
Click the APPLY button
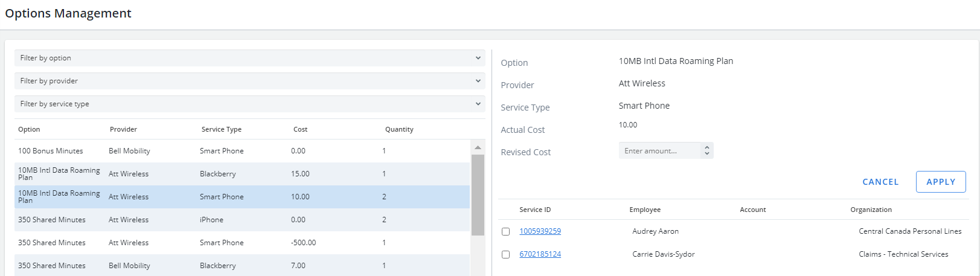point(941,182)
